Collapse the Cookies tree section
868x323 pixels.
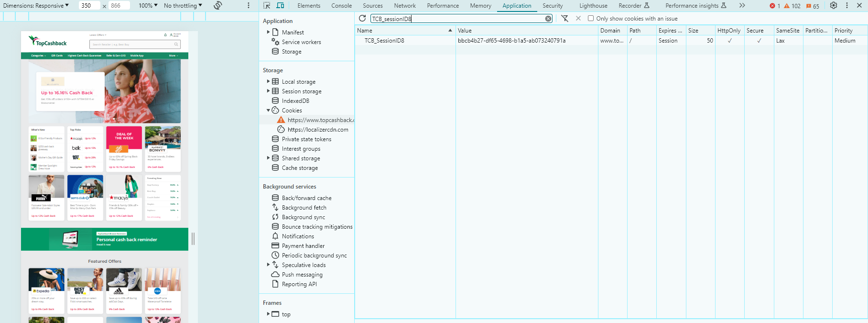(268, 111)
